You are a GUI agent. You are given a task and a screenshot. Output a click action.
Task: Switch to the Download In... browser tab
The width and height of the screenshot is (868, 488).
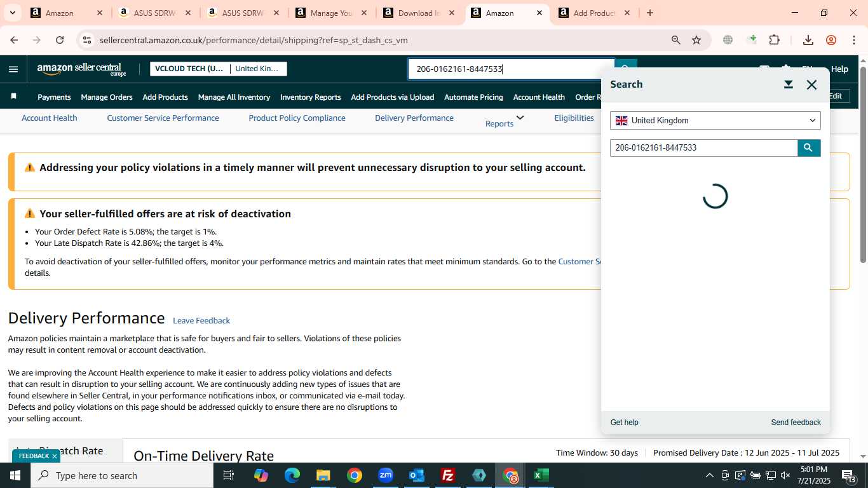coord(419,13)
